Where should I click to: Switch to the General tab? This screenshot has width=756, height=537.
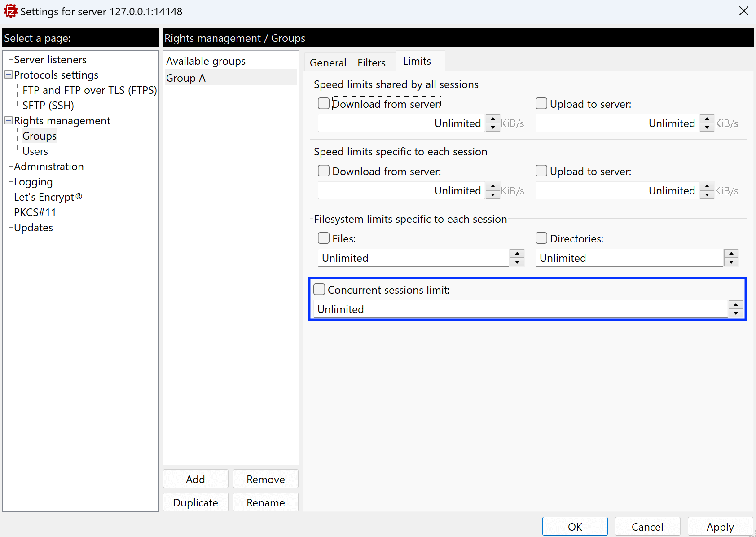(328, 63)
